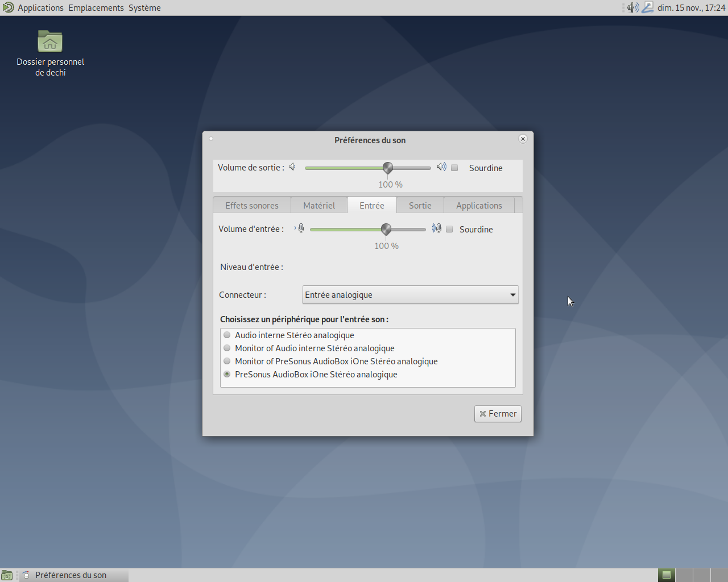The width and height of the screenshot is (728, 582).
Task: Click the Choisissez un périphérique pour l'entrée son heading
Action: pos(304,319)
